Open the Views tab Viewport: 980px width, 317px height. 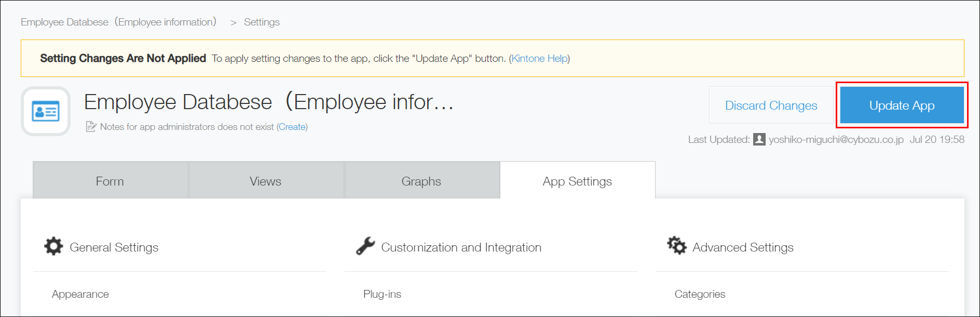(266, 181)
